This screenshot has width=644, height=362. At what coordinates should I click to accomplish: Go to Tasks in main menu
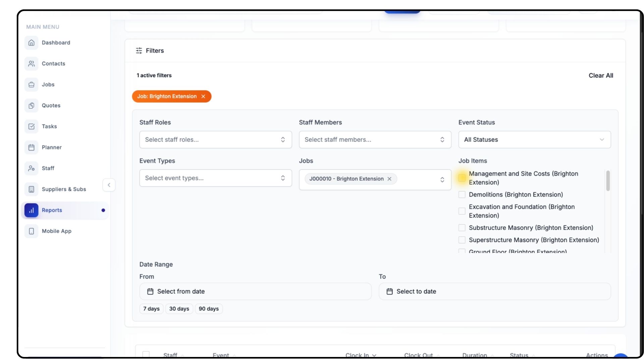click(x=49, y=126)
